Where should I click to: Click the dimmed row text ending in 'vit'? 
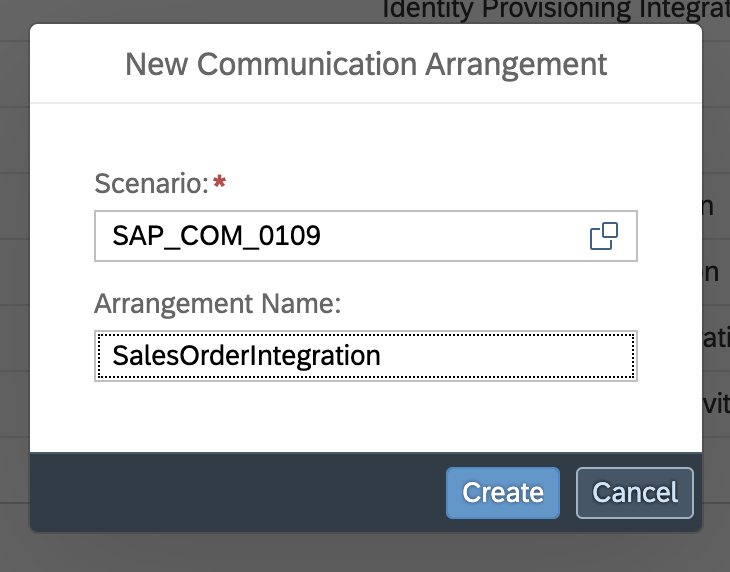click(716, 404)
